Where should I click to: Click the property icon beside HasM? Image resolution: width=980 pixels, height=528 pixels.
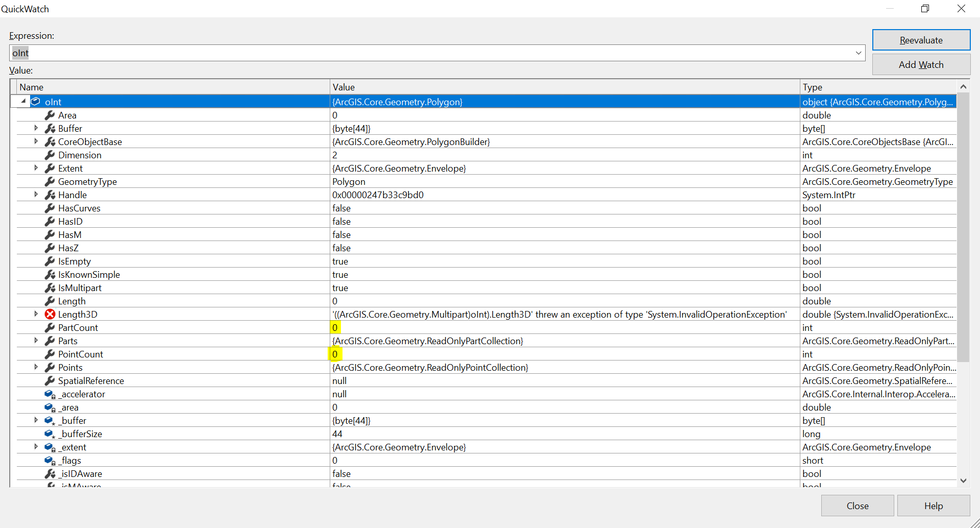[x=50, y=235]
